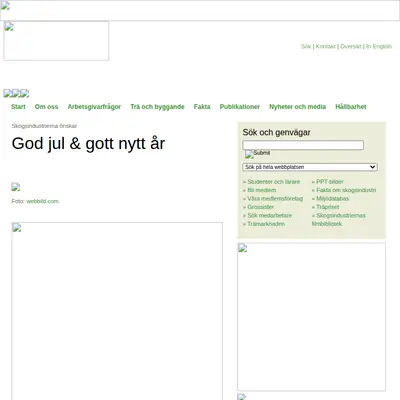Open Fakta om skogsindustri link
The height and width of the screenshot is (400, 400).
tap(346, 190)
